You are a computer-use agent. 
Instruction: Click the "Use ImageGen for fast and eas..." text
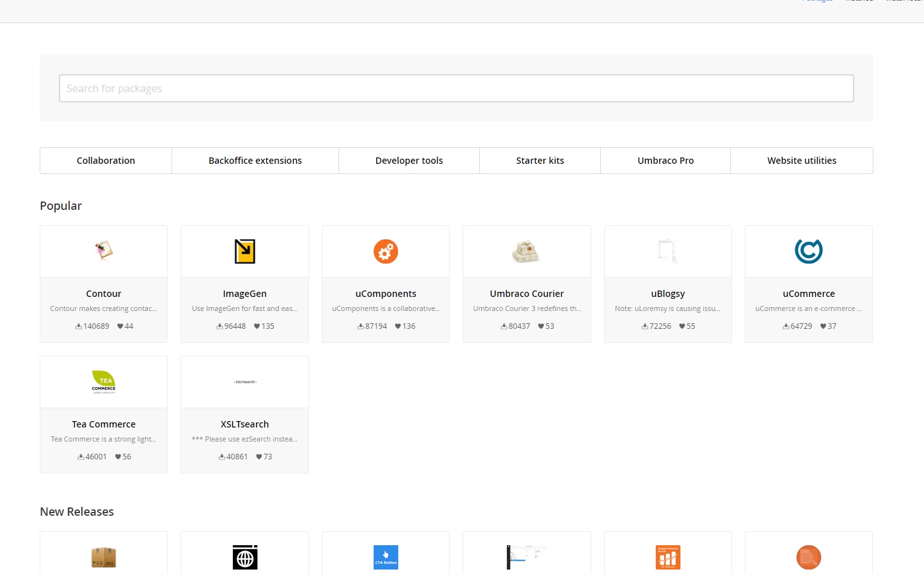point(244,308)
